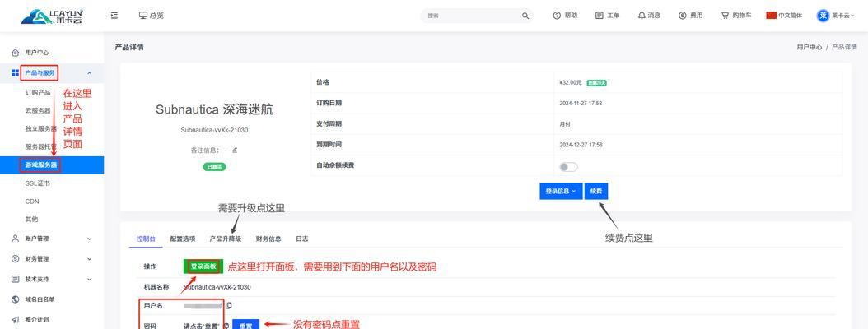
Task: Open 费用 billing from the top bar
Action: tap(690, 16)
